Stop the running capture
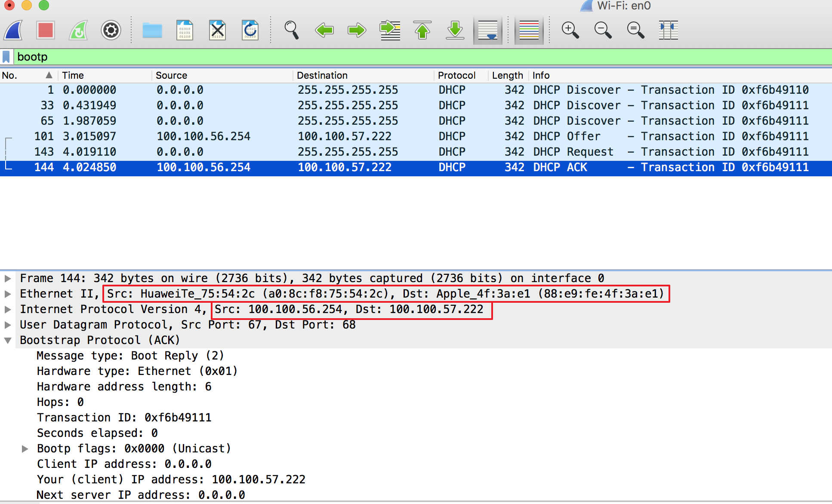Viewport: 832px width, 504px height. 45,30
